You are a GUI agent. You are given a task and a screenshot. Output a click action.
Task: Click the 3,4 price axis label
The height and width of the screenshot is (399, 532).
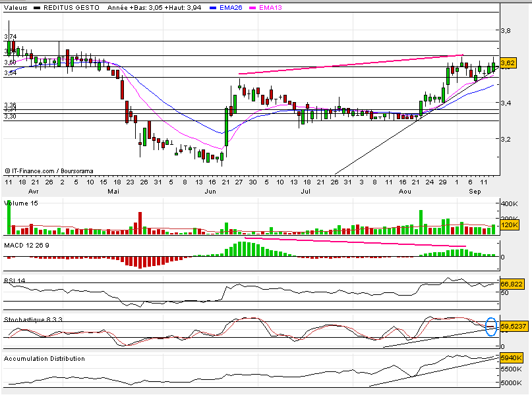506,103
